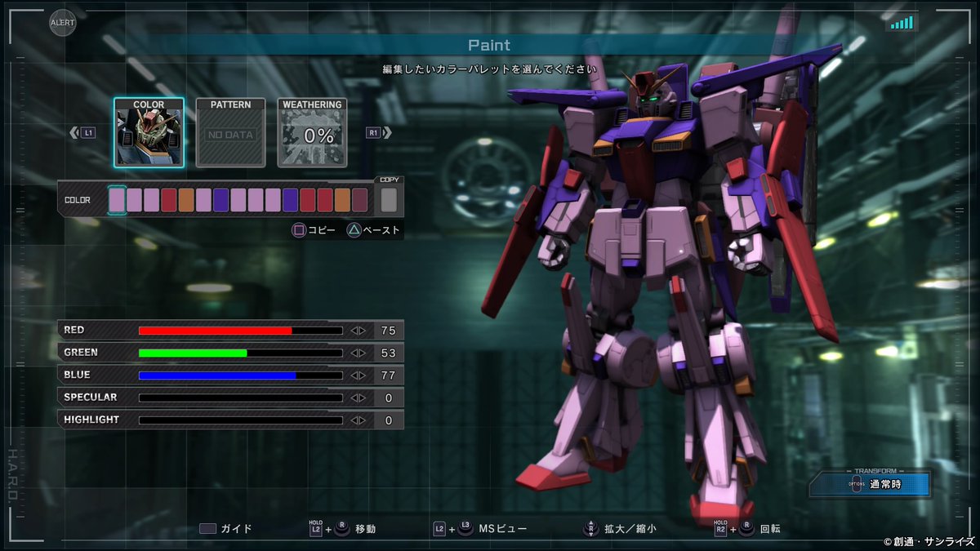Screen dimensions: 980x551
Task: Open the PATTERN tab showing NO DATA
Action: pos(230,132)
